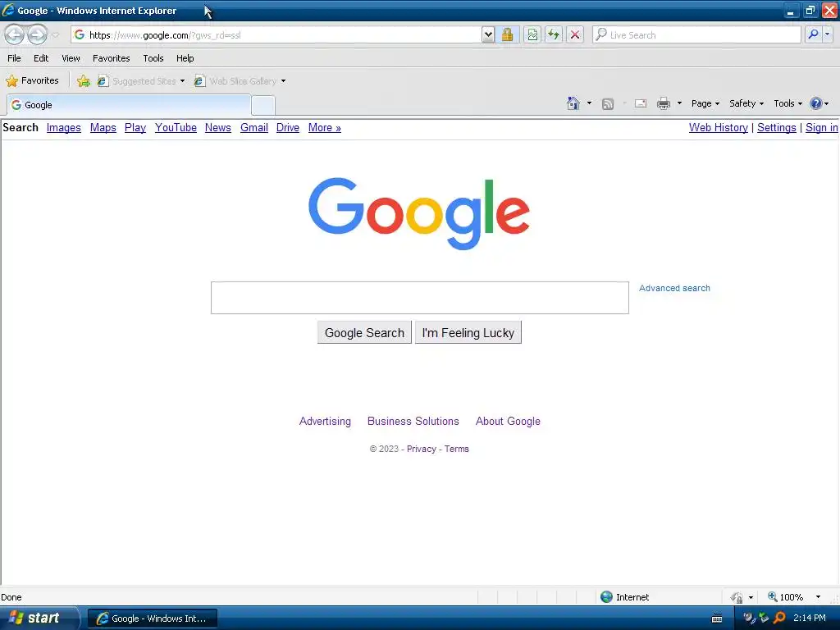Open Google Maps link
The height and width of the screenshot is (630, 840).
click(103, 127)
